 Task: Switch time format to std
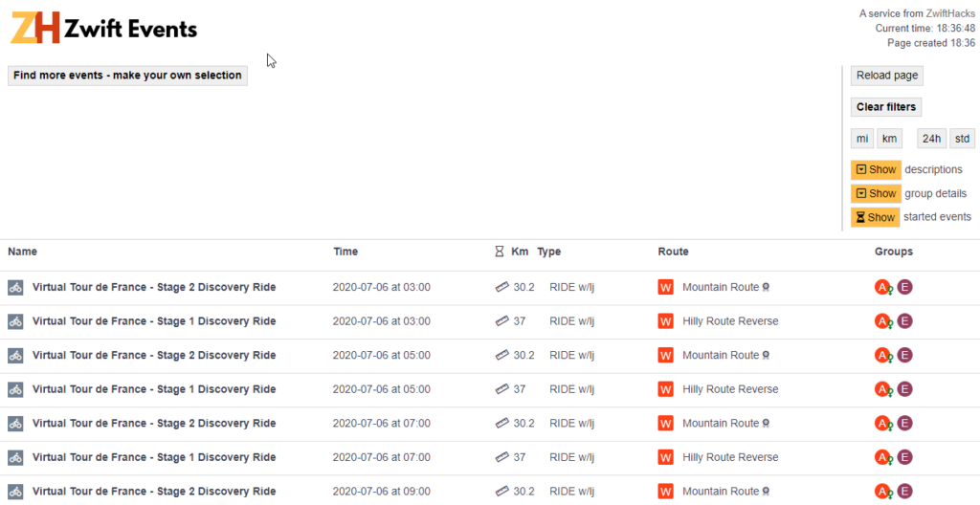click(963, 139)
